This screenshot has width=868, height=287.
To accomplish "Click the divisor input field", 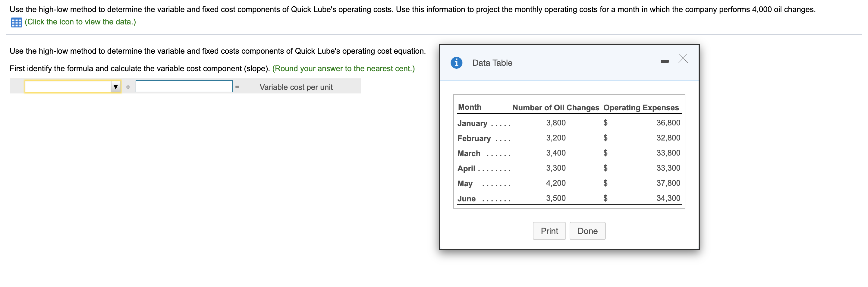I will pos(184,86).
